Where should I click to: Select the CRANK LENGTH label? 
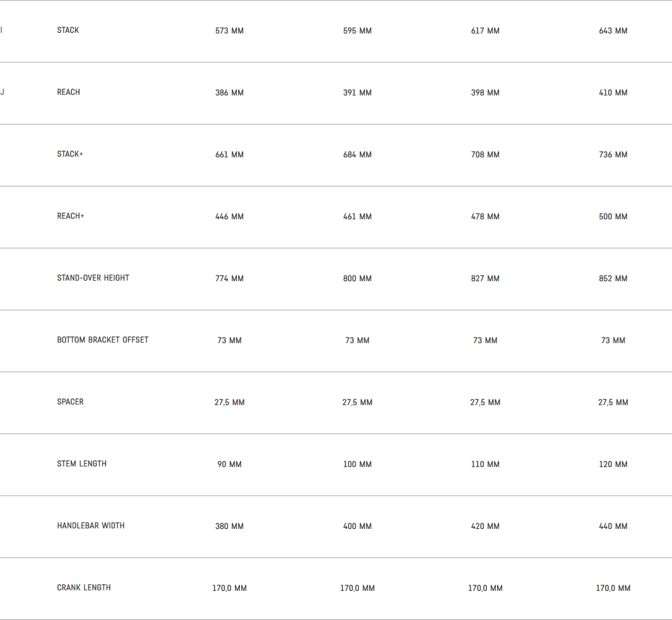pos(84,588)
